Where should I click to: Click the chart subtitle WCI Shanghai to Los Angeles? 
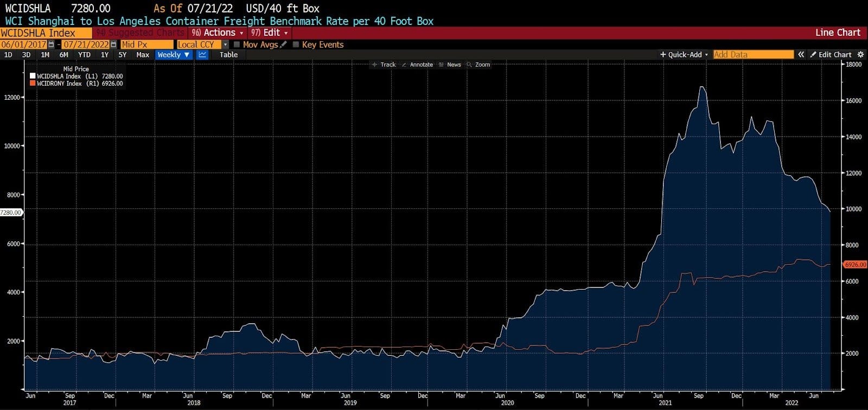tap(219, 21)
